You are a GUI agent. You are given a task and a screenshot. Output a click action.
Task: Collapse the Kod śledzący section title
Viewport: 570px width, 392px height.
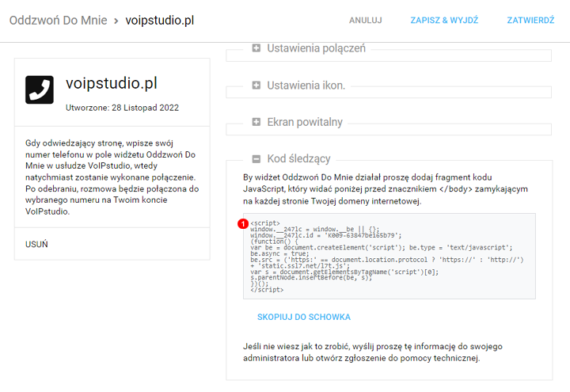point(298,158)
